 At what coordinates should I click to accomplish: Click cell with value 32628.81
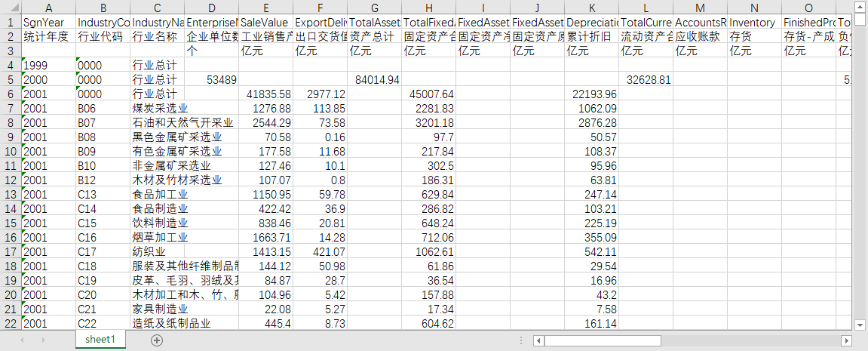click(646, 80)
